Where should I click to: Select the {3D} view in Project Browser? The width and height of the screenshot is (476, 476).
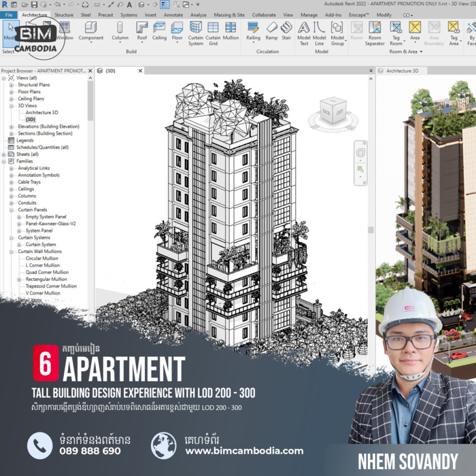(31, 120)
